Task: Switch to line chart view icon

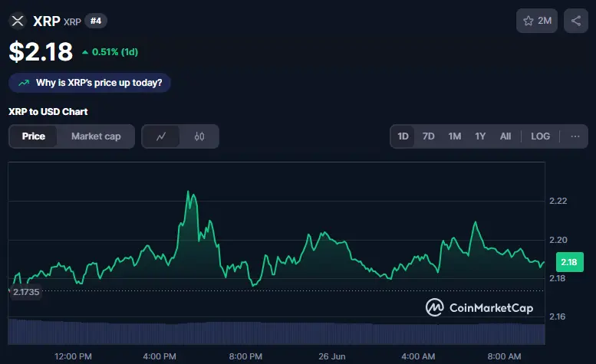Action: [x=161, y=136]
